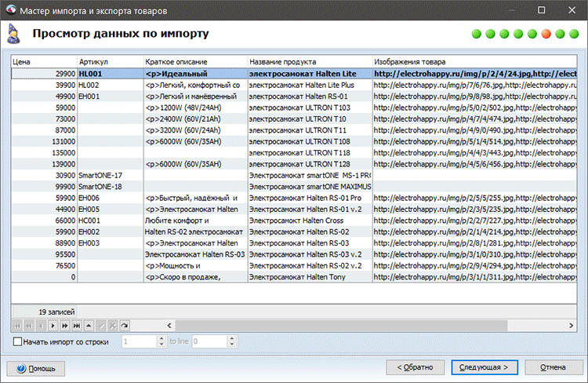This screenshot has width=588, height=383.
Task: Click the 'Цена' column header
Action: coord(44,61)
